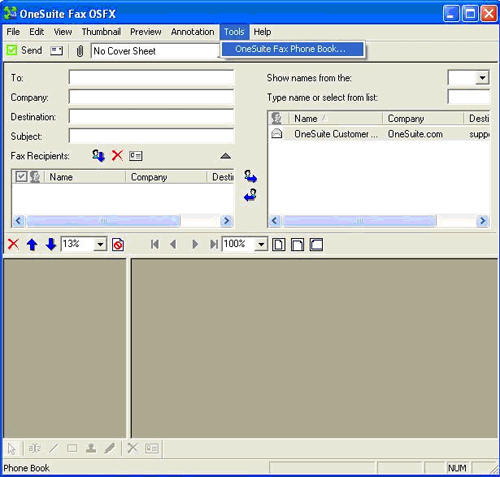Open the View menu

pos(63,32)
